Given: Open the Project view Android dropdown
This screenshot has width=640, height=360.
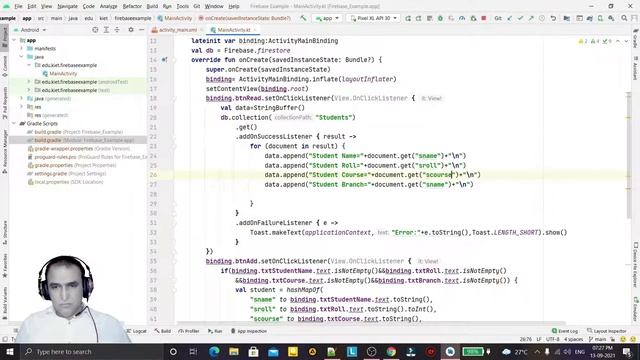Looking at the screenshot, I should click(30, 30).
